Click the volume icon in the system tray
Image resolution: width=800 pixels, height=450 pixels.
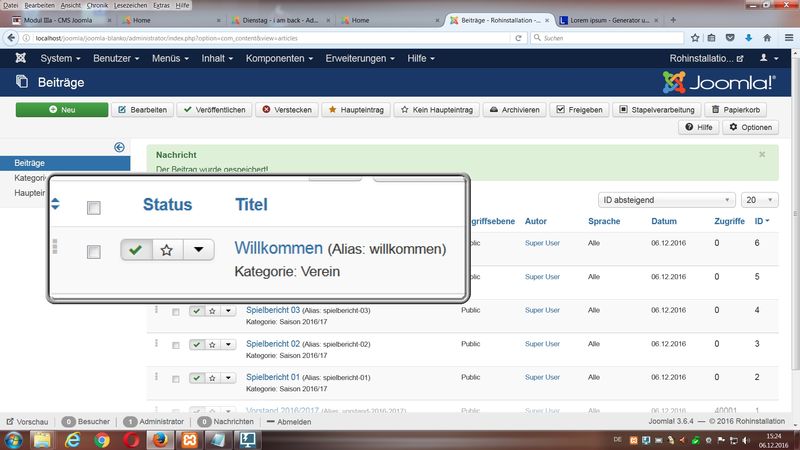point(746,440)
